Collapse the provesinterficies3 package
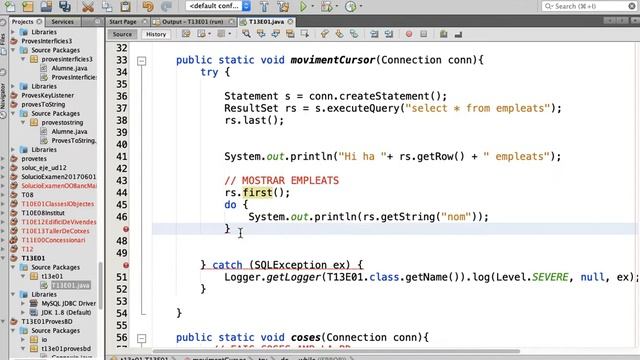640x360 pixels. (x=23, y=59)
